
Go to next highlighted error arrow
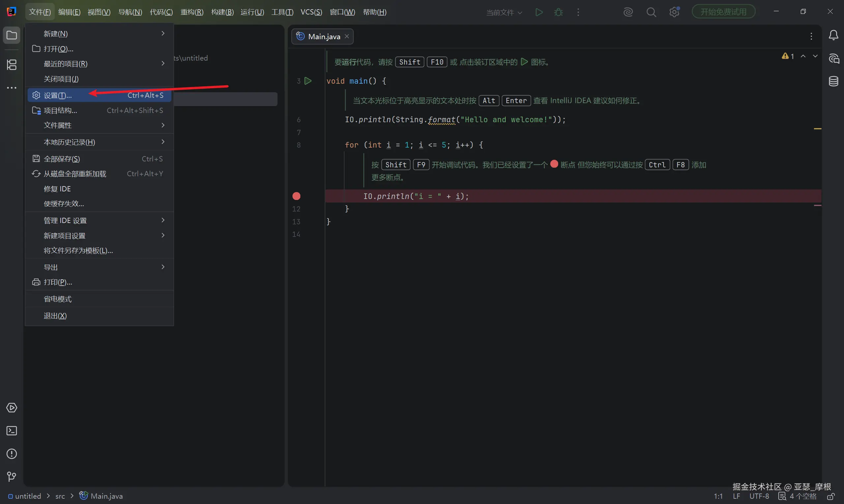[x=815, y=56]
